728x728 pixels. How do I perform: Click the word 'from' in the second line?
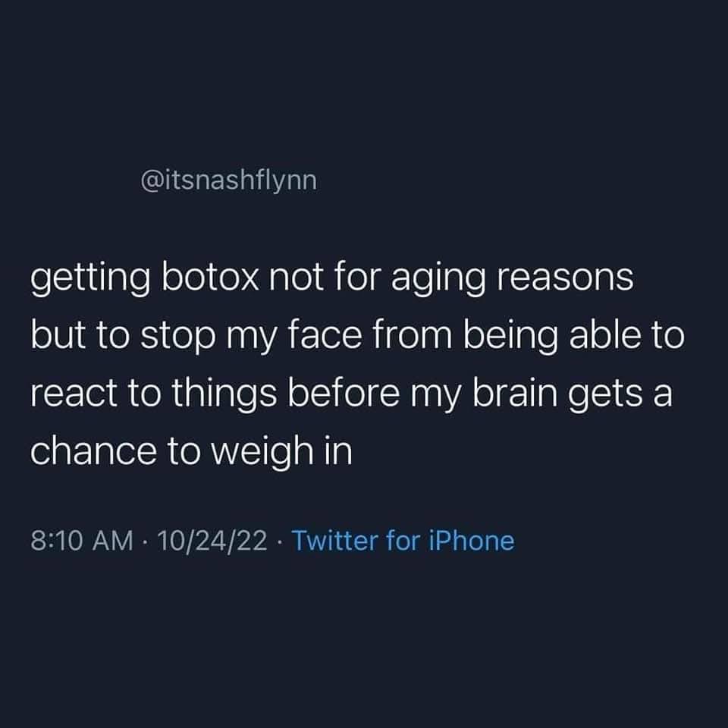coord(413,335)
